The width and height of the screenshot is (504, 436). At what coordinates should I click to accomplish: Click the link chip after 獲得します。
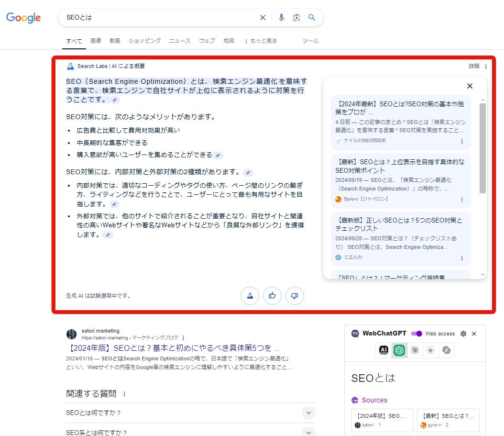pyautogui.click(x=108, y=235)
